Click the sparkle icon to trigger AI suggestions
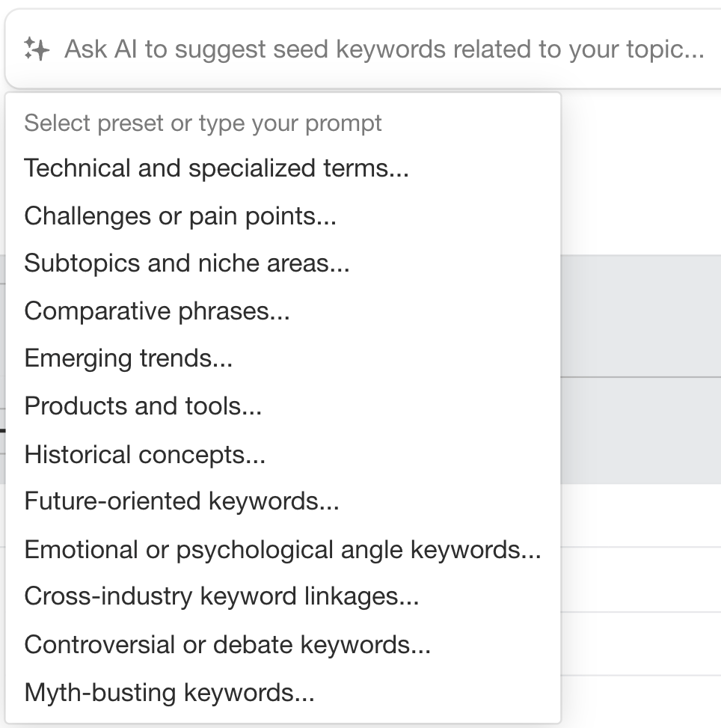 pyautogui.click(x=37, y=49)
